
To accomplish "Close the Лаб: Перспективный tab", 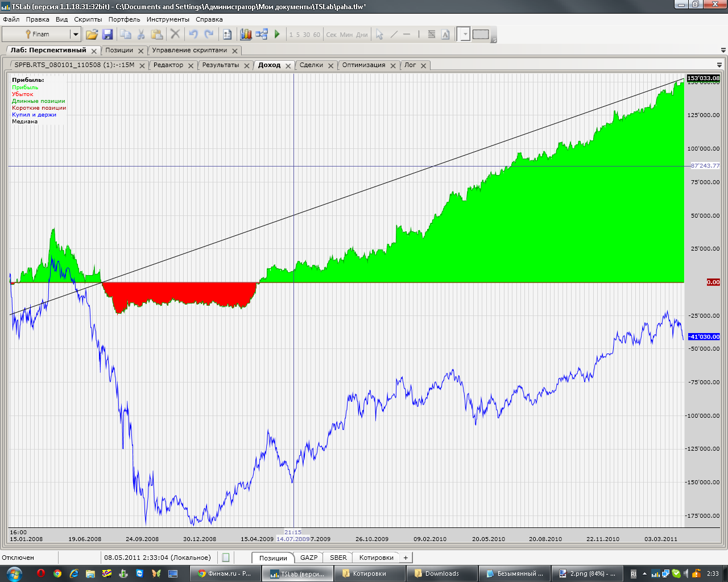I will (94, 51).
